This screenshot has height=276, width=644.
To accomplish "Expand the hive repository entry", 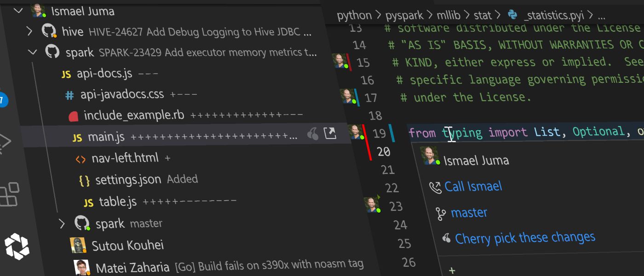I will click(29, 31).
